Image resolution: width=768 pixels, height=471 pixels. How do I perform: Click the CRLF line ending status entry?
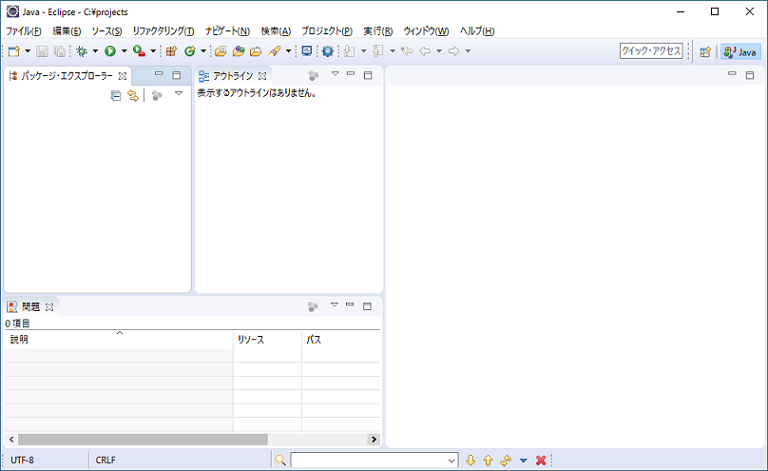coord(106,460)
